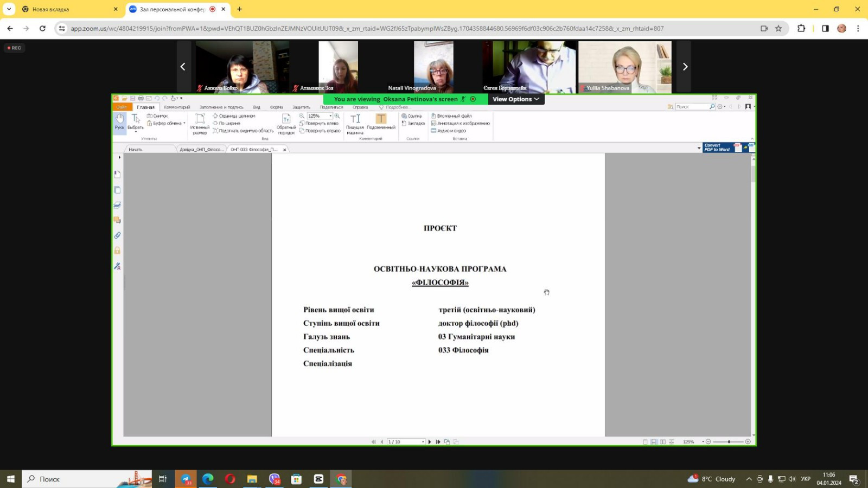Switch to the Главная ribbon tab
This screenshot has width=868, height=488.
coord(145,107)
